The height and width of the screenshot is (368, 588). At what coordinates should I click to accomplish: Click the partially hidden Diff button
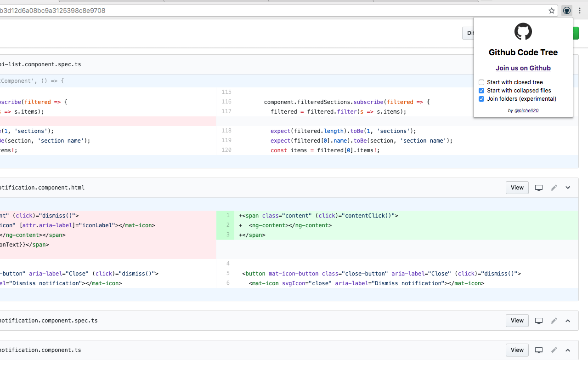[x=468, y=33]
